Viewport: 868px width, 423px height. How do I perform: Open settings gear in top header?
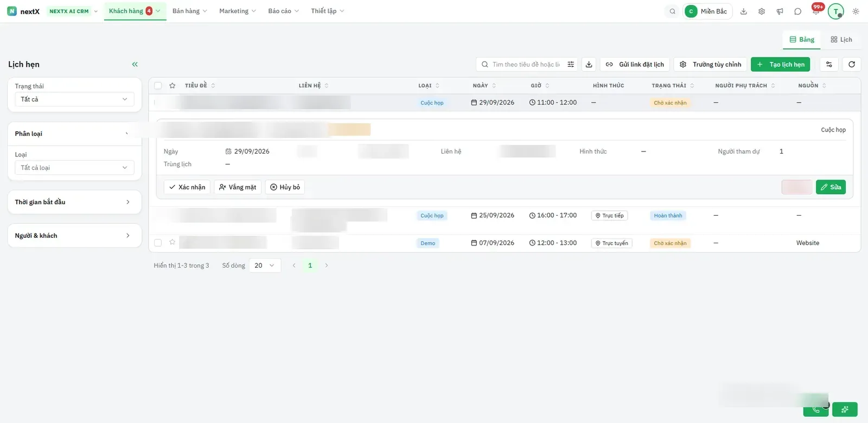tap(762, 11)
